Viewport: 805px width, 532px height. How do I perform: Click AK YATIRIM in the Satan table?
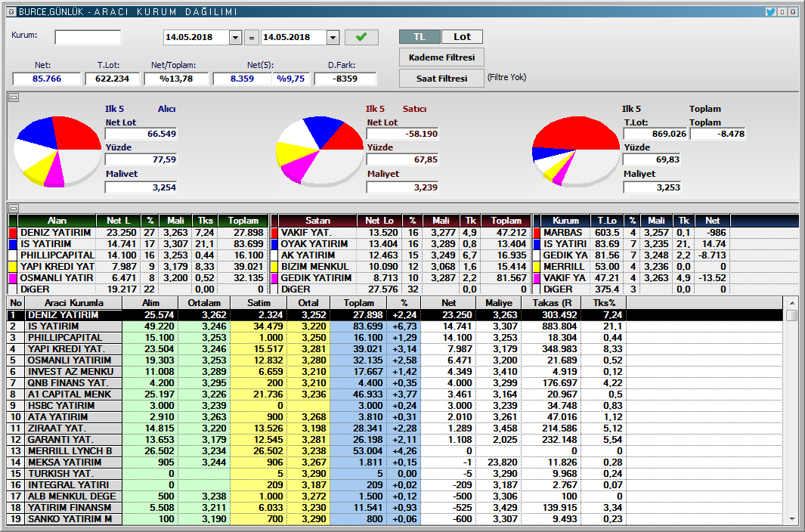click(308, 255)
